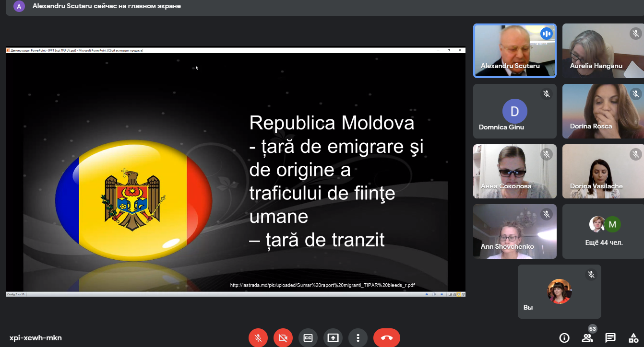Click the present screen button
This screenshot has height=347, width=644.
pyautogui.click(x=333, y=338)
